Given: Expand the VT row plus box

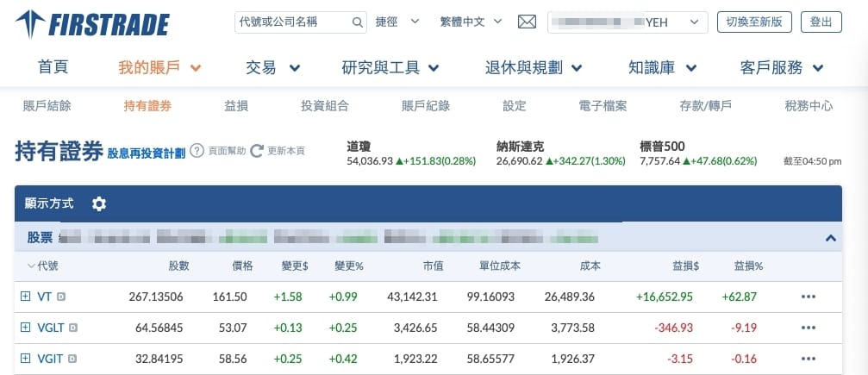Looking at the screenshot, I should pos(25,297).
